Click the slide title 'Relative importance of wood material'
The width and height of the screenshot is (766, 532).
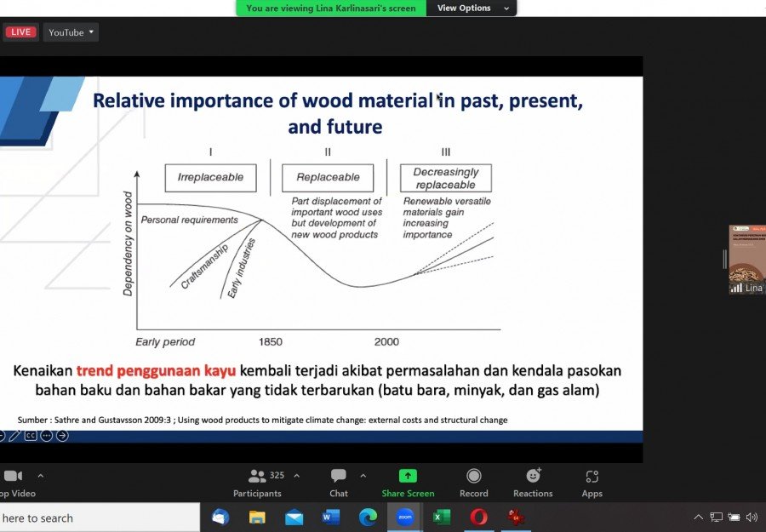[x=338, y=113]
